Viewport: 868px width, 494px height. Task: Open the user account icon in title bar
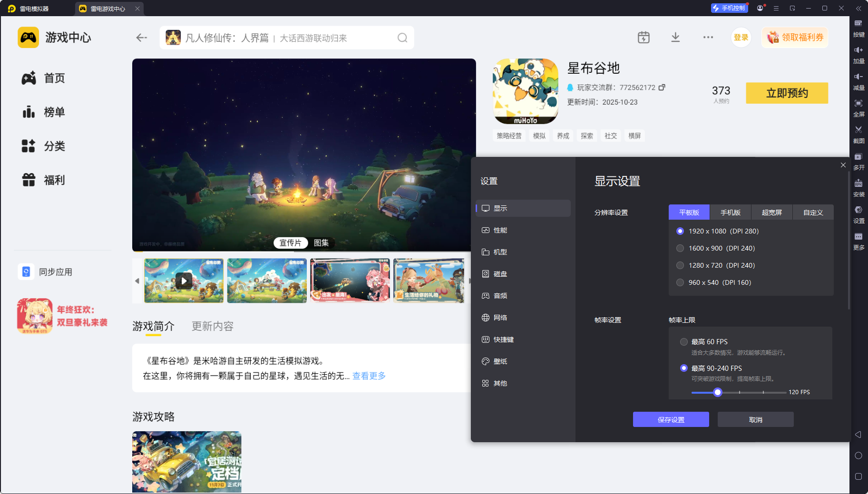[760, 8]
